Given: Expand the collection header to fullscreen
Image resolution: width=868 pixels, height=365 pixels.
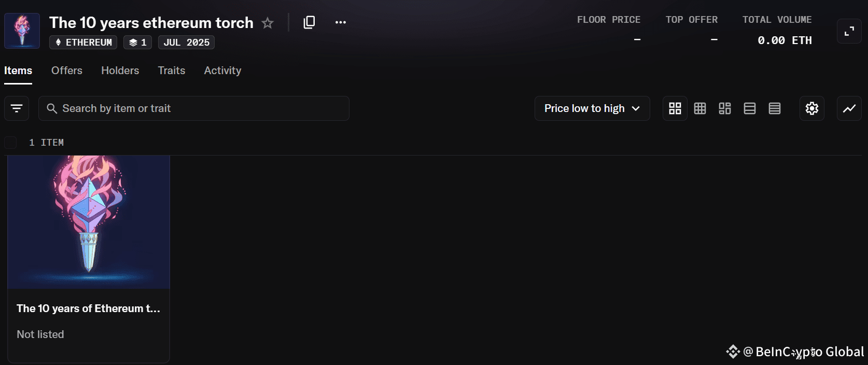Looking at the screenshot, I should pyautogui.click(x=849, y=31).
